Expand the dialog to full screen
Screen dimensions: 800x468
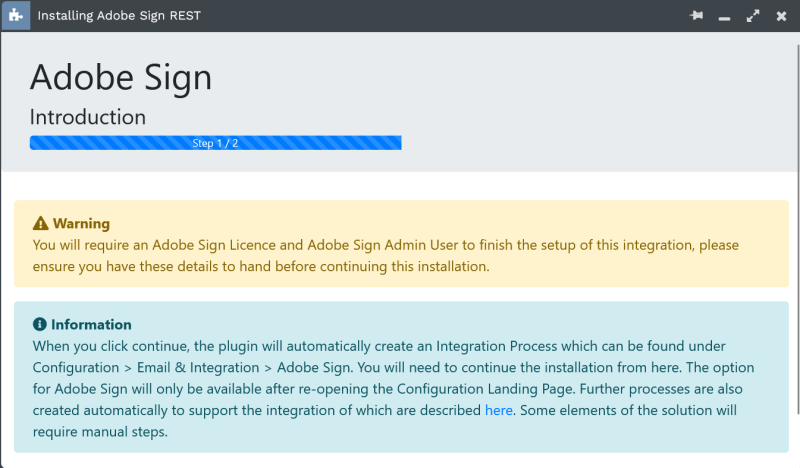[x=752, y=16]
